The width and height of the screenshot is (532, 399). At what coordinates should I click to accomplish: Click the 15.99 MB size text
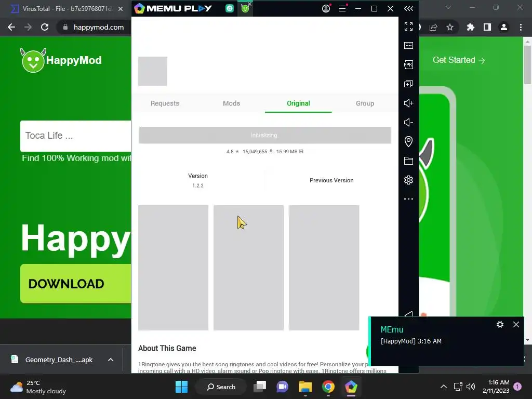tap(287, 151)
